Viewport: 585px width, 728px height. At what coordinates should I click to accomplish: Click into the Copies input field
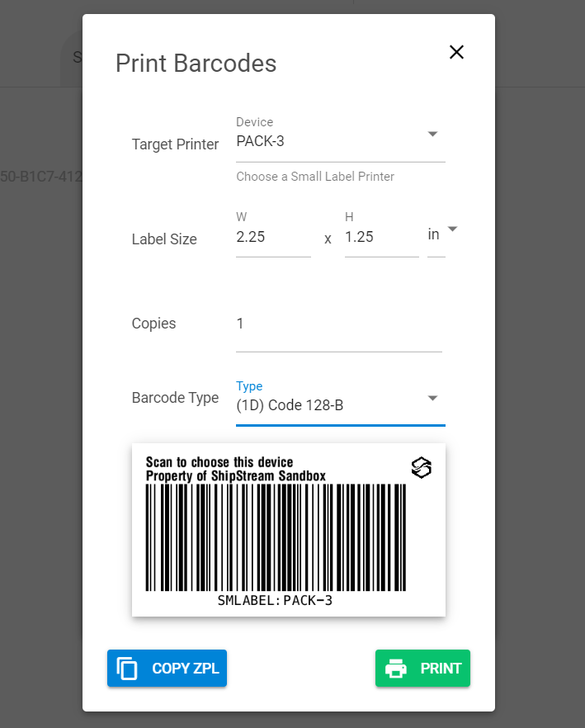point(338,324)
